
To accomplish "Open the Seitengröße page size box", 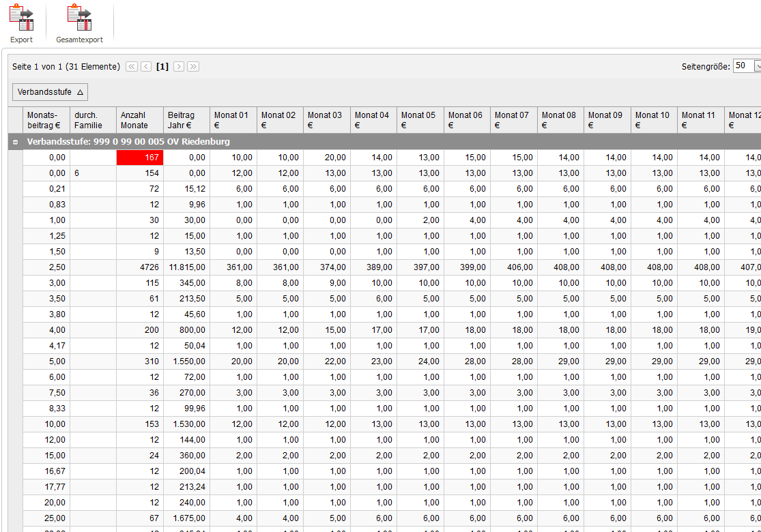I will [747, 66].
